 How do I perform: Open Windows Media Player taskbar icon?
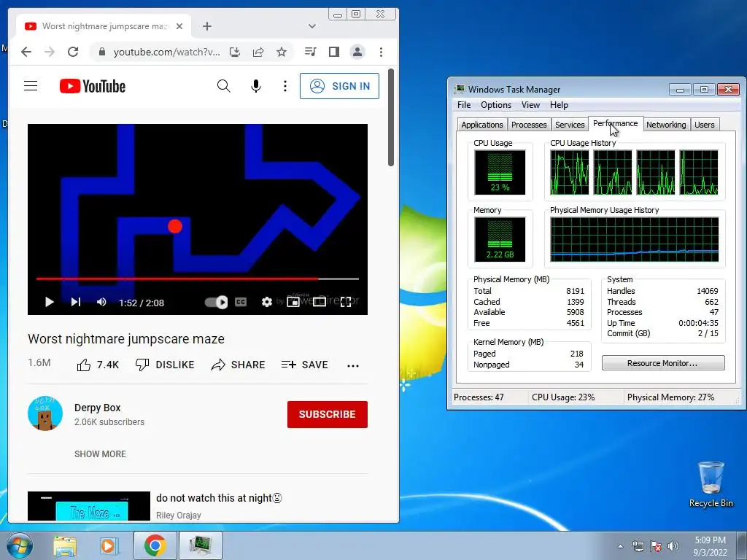108,546
